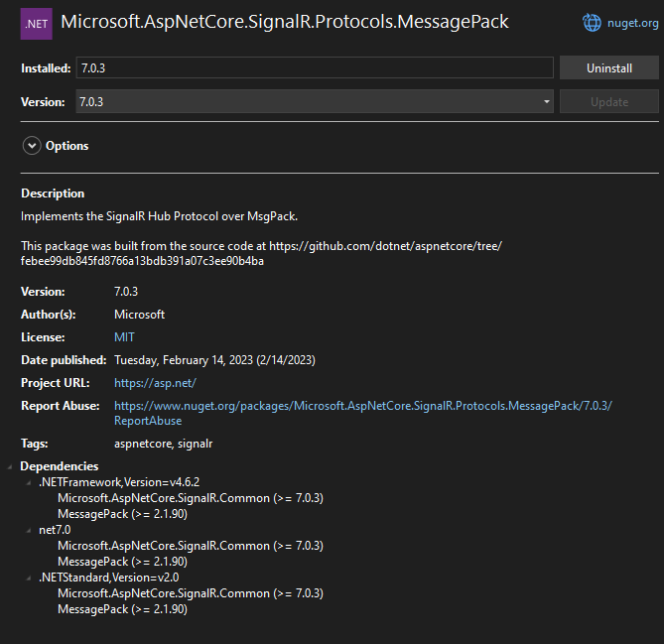Click the .NETStandard,Version=v2.0 label
The height and width of the screenshot is (644, 664).
pos(109,578)
